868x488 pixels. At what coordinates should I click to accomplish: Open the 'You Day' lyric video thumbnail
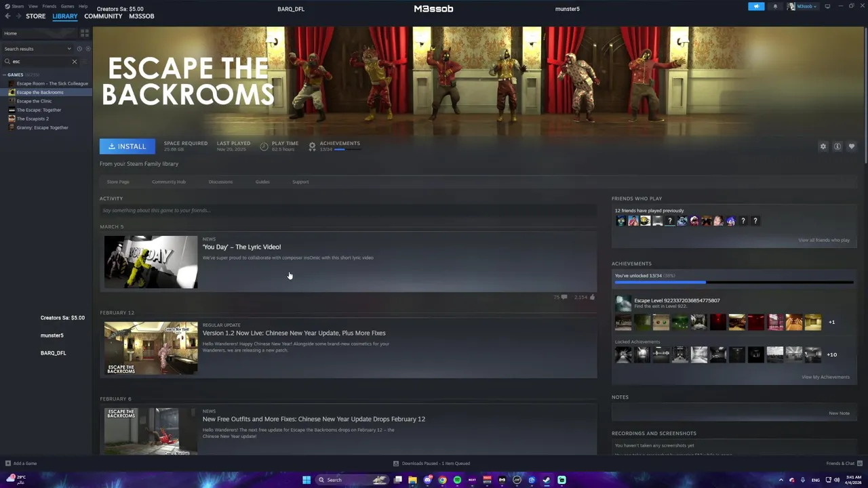point(151,262)
